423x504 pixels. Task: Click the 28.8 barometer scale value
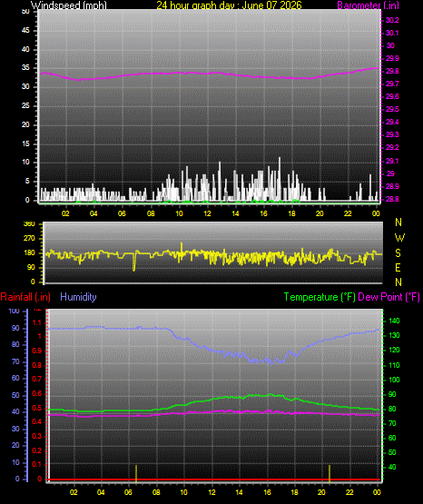tap(392, 199)
